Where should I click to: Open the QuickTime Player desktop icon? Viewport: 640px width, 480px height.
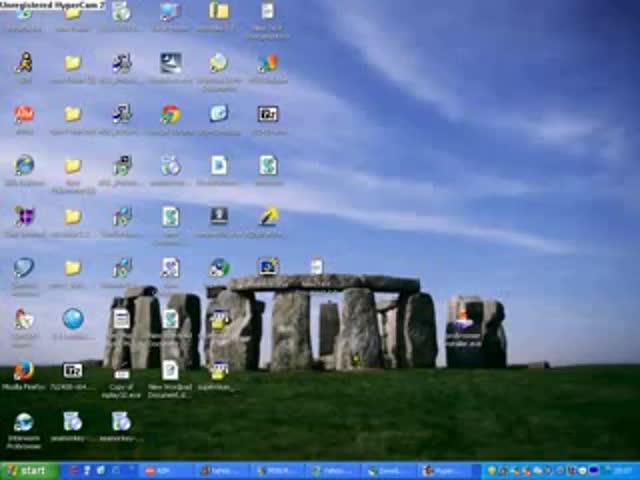click(23, 267)
